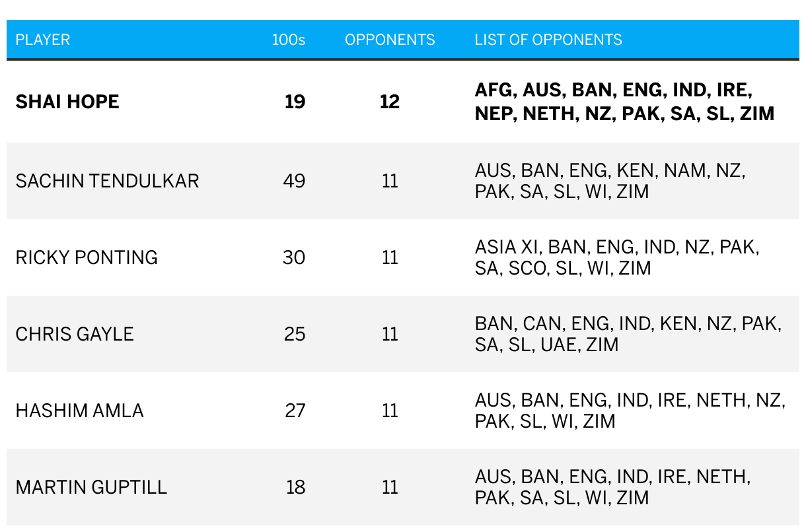Select the OPPONENTS column header

click(390, 40)
